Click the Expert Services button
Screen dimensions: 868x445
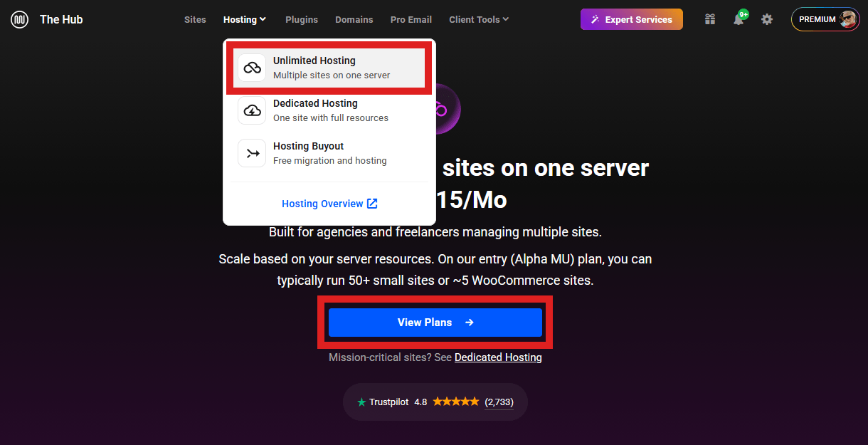coord(632,19)
